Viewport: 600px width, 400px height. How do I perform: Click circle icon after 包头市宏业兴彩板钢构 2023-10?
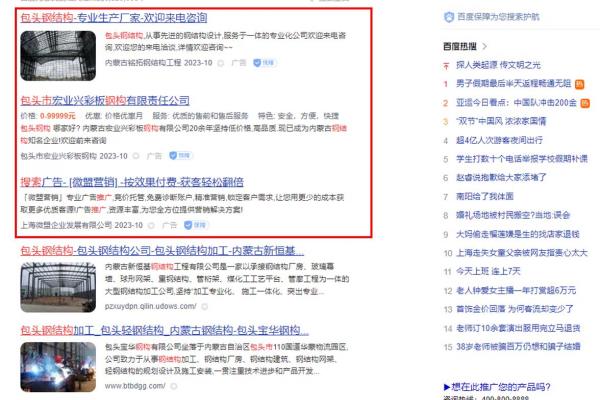tap(136, 156)
